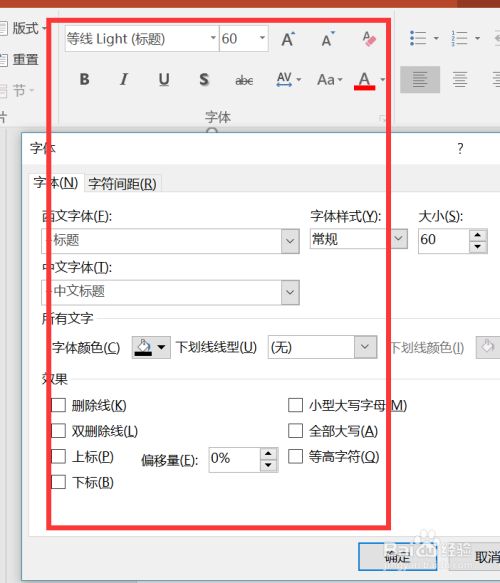Enable 小型大写字母(M) checkbox
Viewport: 500px width, 583px height.
pyautogui.click(x=296, y=405)
